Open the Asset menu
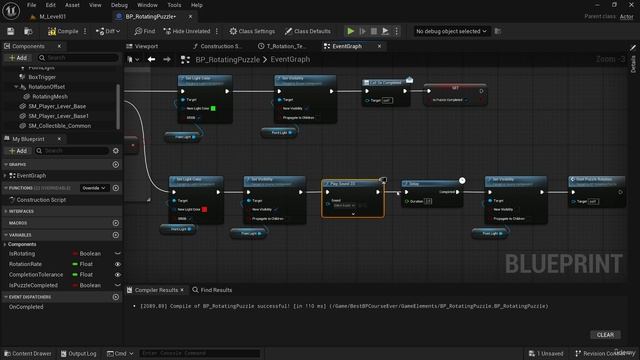This screenshot has width=640, height=360. (x=72, y=5)
